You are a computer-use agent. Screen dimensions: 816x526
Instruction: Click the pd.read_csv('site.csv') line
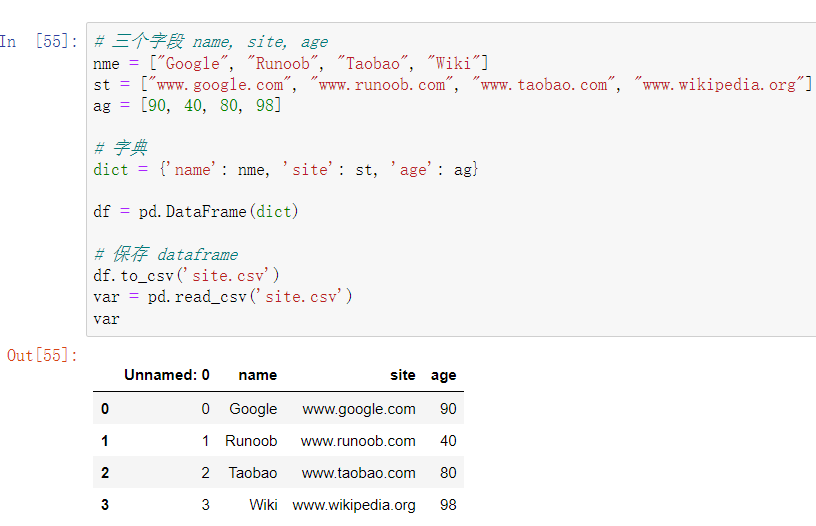(223, 296)
